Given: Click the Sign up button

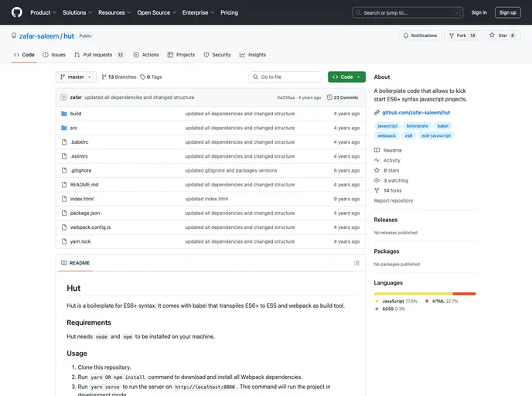Looking at the screenshot, I should coord(507,12).
